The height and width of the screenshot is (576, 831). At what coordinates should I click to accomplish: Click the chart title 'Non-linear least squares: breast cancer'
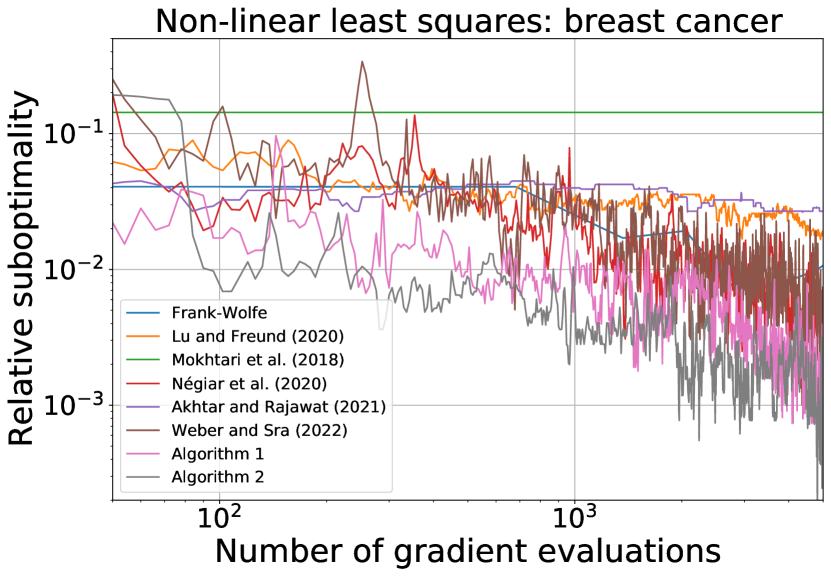point(468,21)
